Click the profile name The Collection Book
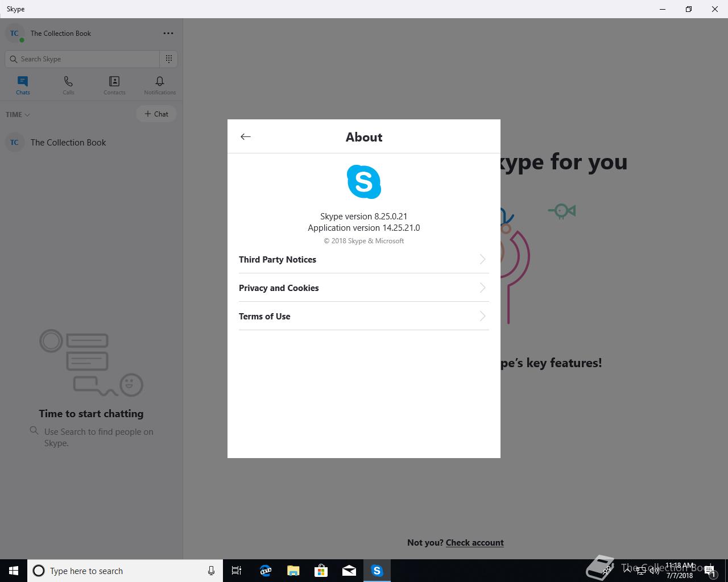This screenshot has height=582, width=728. pos(61,34)
